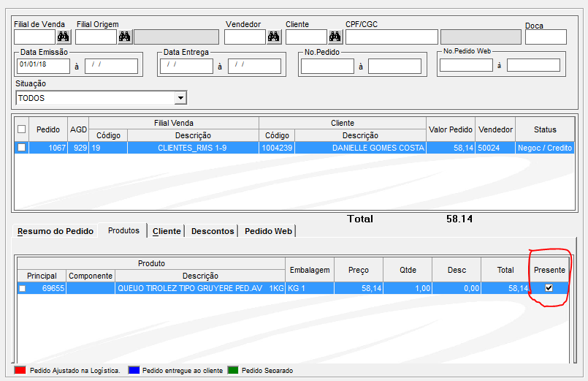Click Data Entrega start date field
This screenshot has height=381, width=588.
(186, 66)
